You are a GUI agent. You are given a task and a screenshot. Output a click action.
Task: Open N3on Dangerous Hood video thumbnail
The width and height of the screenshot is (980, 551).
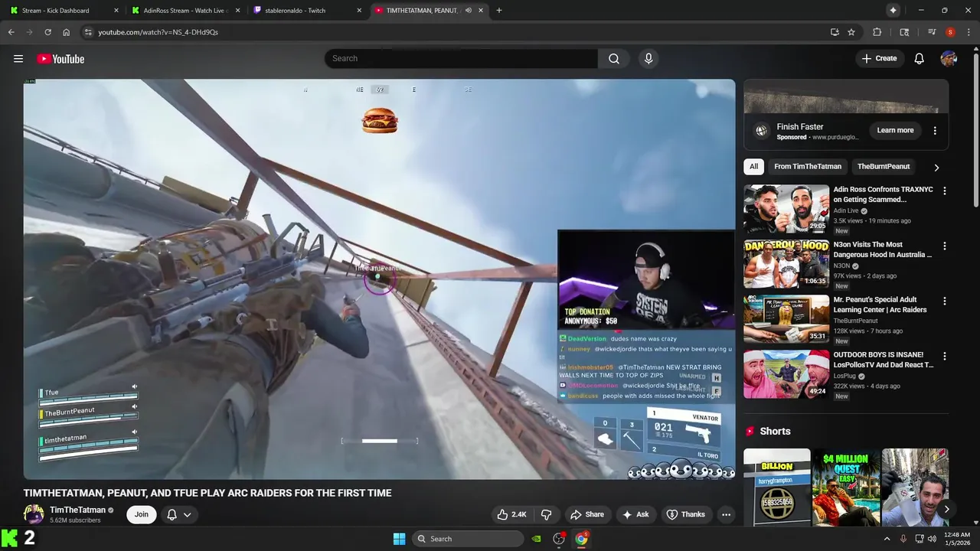[786, 263]
